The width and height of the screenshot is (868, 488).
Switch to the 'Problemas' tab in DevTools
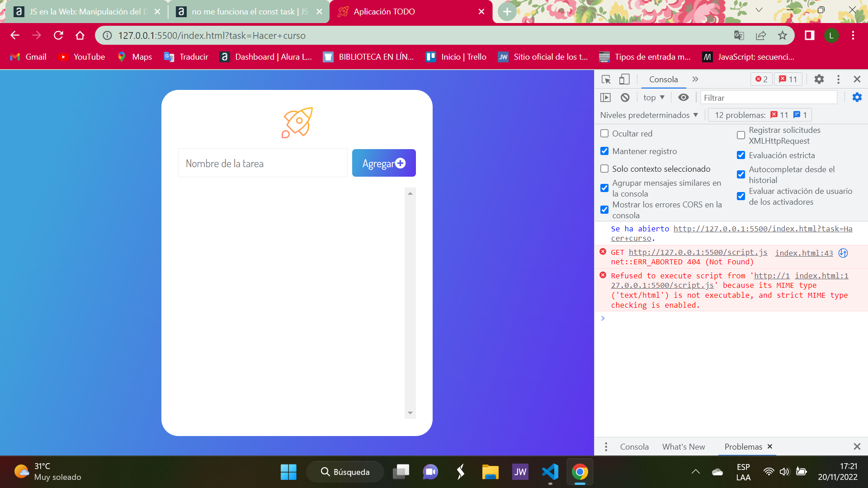click(x=743, y=446)
